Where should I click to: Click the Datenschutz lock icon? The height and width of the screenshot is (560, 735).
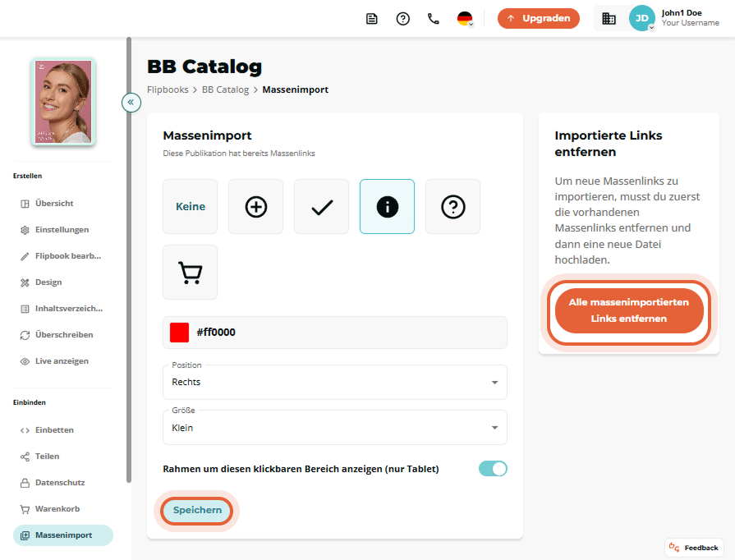(25, 483)
